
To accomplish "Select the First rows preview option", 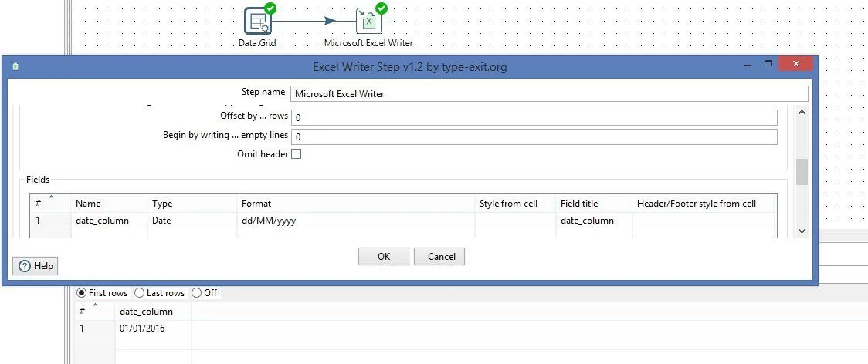I will (x=81, y=292).
